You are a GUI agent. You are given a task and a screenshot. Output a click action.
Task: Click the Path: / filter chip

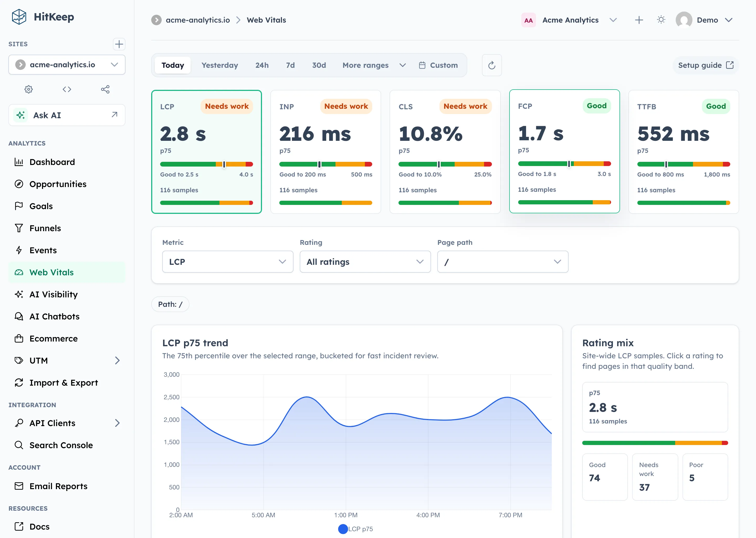coord(170,304)
